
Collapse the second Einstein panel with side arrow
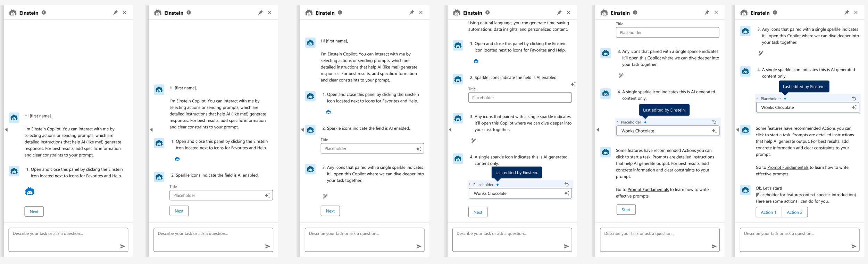click(x=151, y=130)
